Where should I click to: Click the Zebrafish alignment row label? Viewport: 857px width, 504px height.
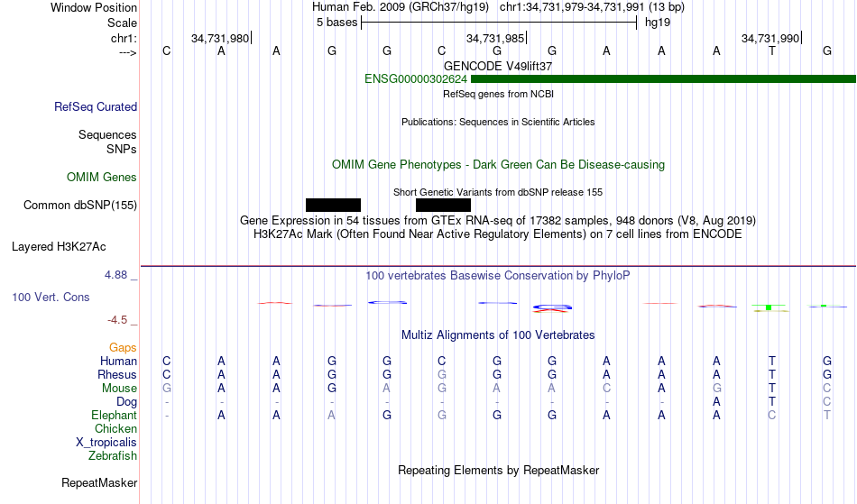click(113, 456)
